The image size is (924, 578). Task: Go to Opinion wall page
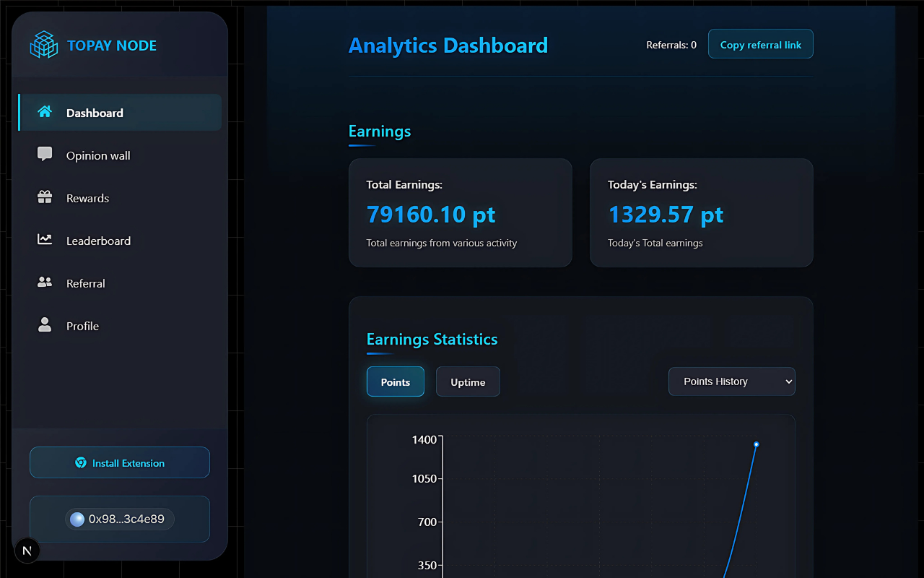coord(120,155)
